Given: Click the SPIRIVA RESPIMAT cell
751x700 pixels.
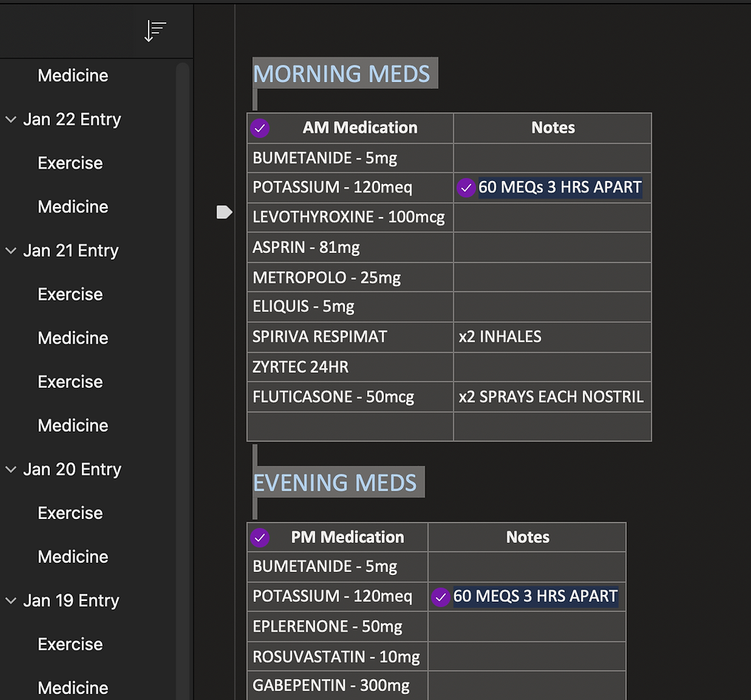Looking at the screenshot, I should (x=350, y=337).
